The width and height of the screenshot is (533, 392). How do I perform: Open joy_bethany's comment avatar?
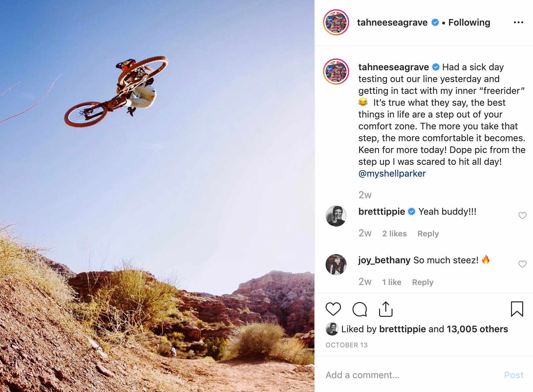click(336, 265)
